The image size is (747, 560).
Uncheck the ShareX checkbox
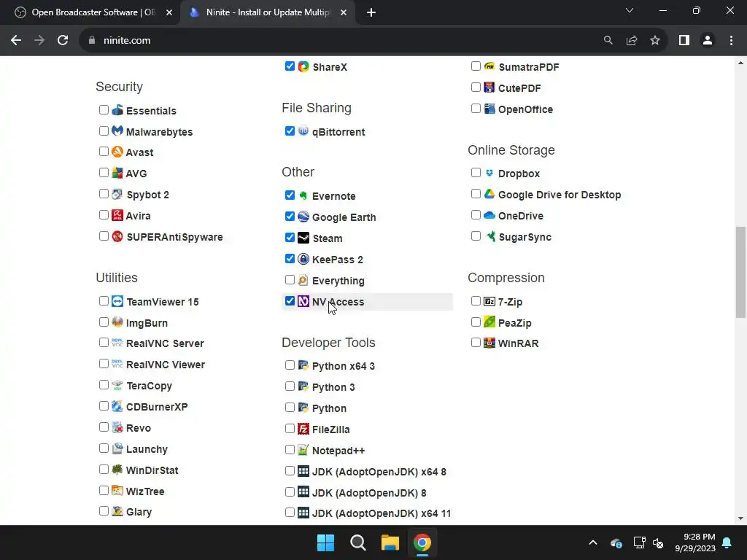pyautogui.click(x=290, y=66)
